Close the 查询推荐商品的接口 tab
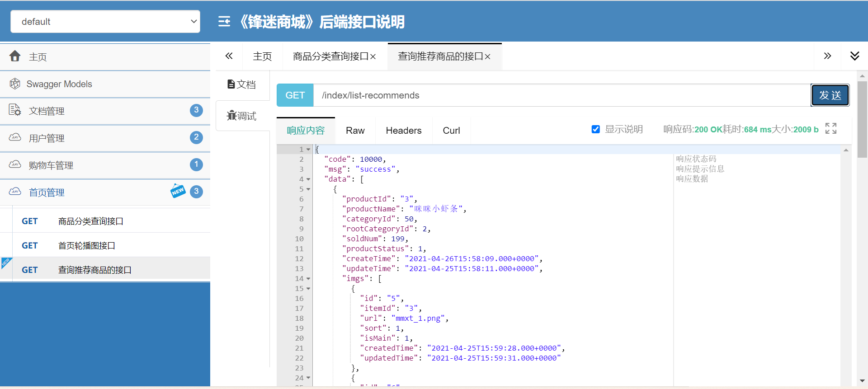This screenshot has height=389, width=868. pyautogui.click(x=487, y=57)
